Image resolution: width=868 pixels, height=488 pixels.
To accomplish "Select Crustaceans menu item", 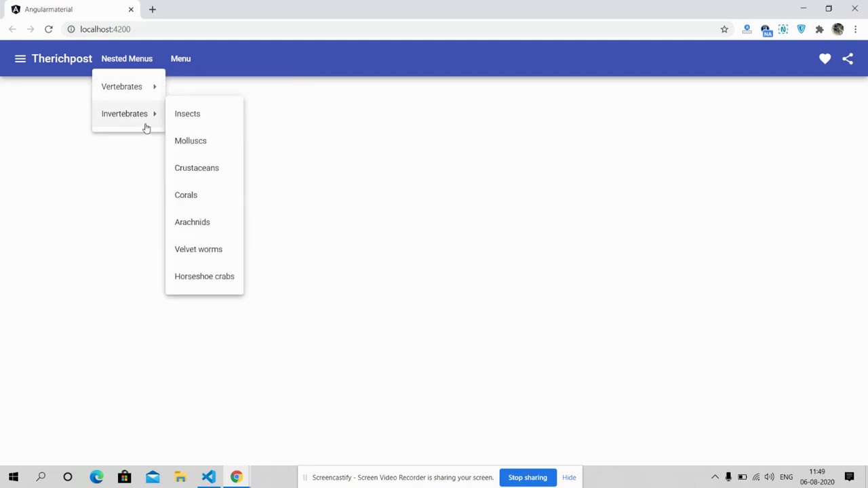I will (204, 168).
